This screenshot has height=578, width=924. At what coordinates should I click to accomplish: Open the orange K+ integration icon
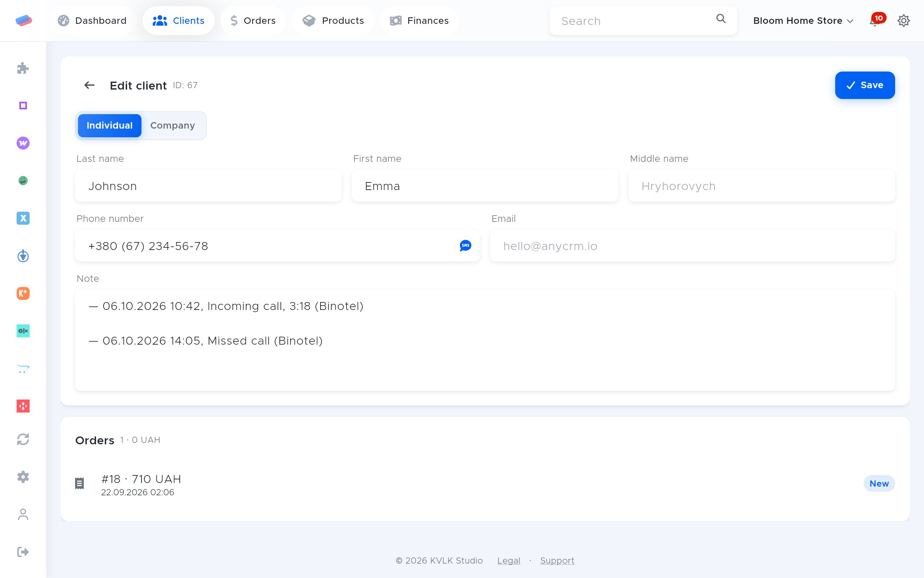click(x=23, y=293)
